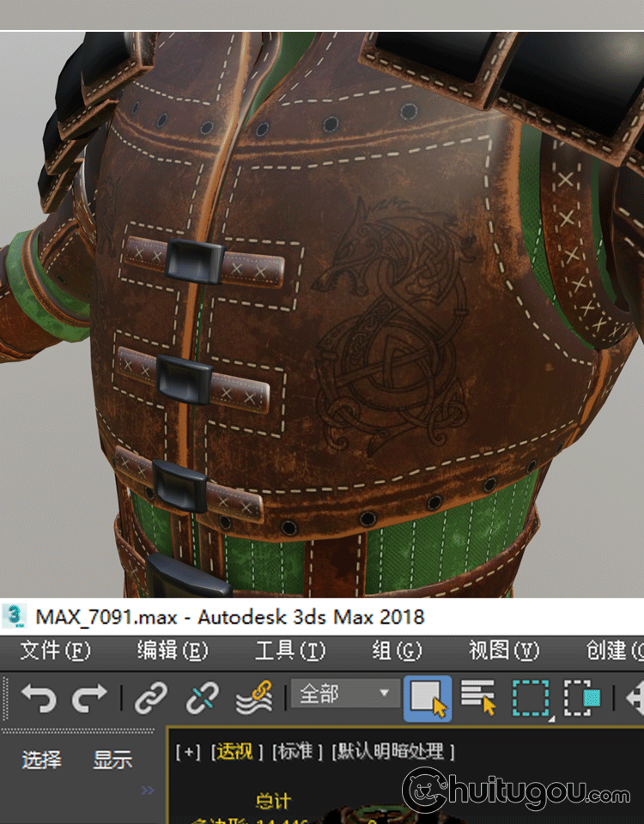Click 显示 in the scene explorer
The image size is (644, 824).
pyautogui.click(x=112, y=760)
